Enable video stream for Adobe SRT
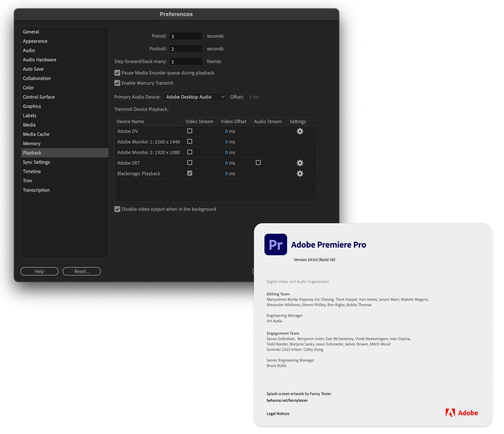The image size is (504, 434). pyautogui.click(x=190, y=163)
